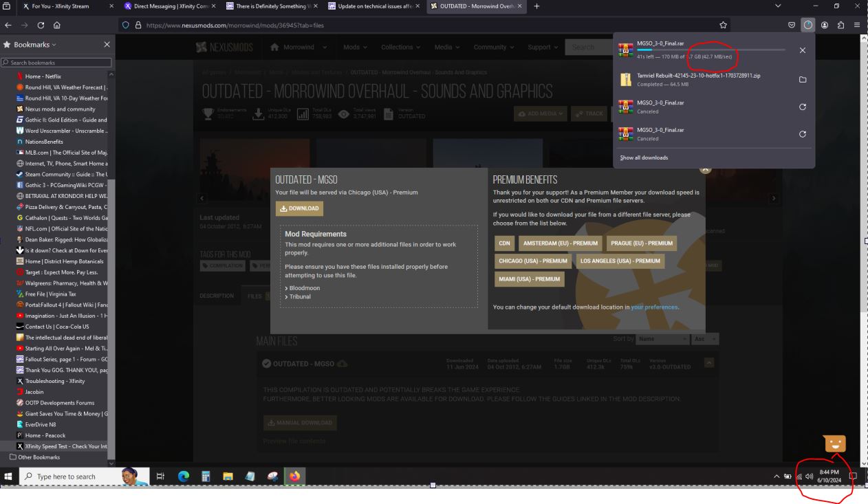Image resolution: width=868 pixels, height=504 pixels.
Task: Click Show all downloads
Action: click(x=644, y=157)
